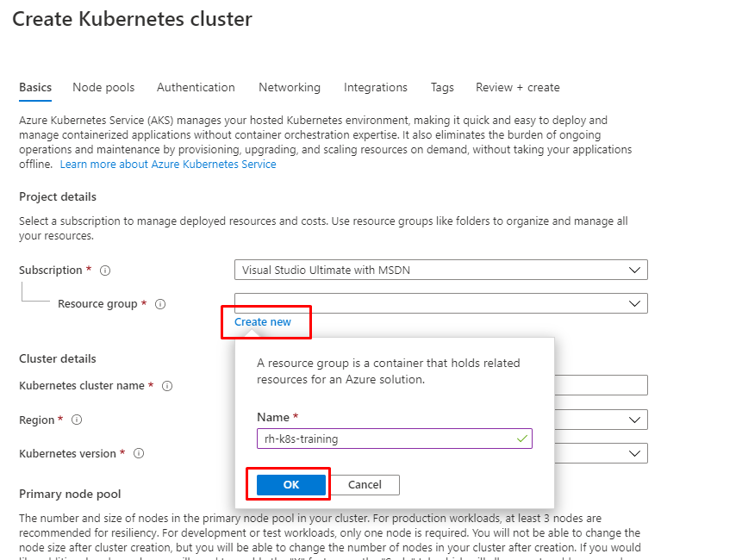This screenshot has width=742, height=560.
Task: Click the Region info icon
Action: click(x=77, y=420)
